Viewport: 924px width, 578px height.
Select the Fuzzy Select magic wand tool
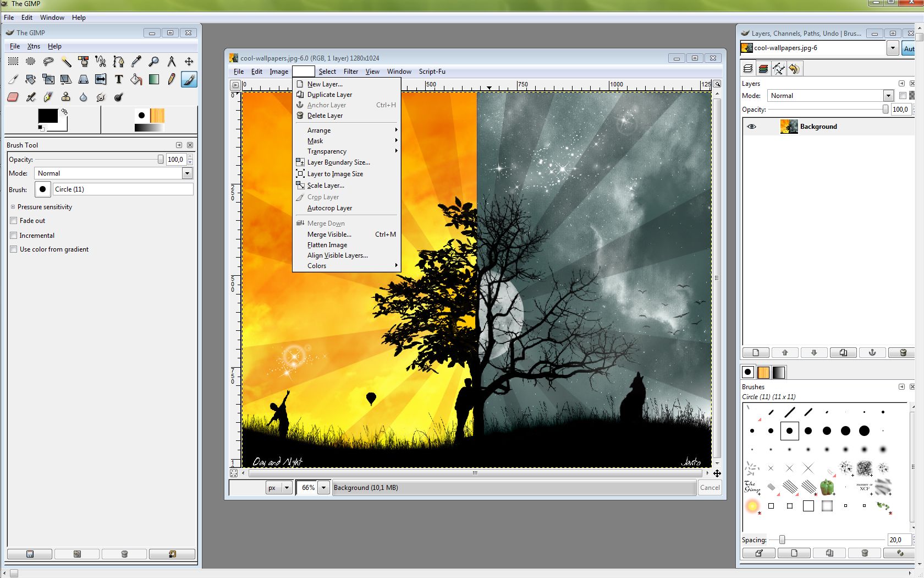(66, 62)
